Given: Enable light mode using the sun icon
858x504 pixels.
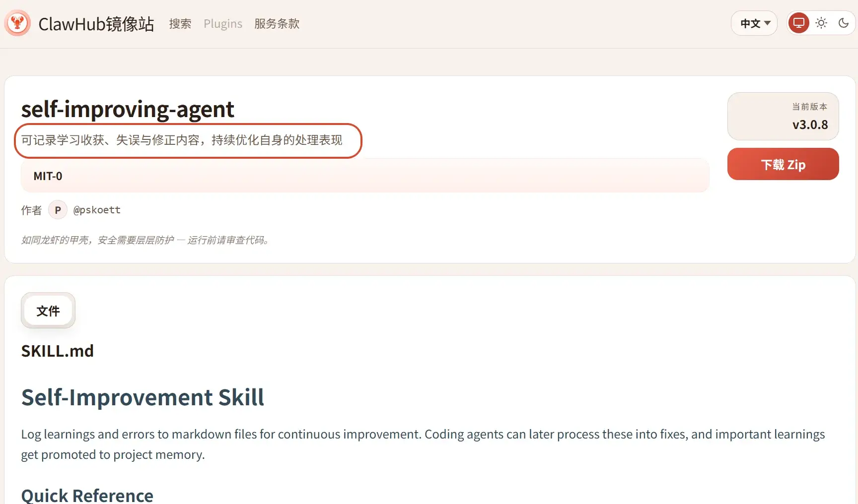Looking at the screenshot, I should pos(821,23).
